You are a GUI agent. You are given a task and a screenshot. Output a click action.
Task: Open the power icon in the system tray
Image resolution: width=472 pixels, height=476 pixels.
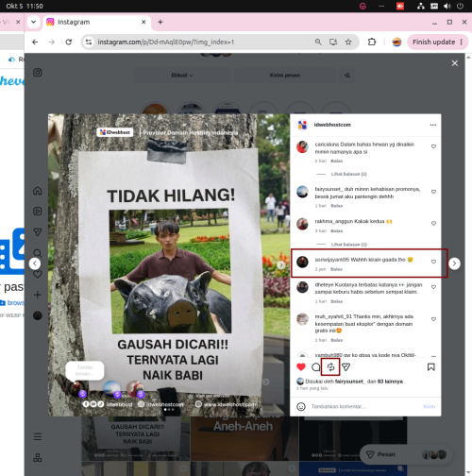460,6
